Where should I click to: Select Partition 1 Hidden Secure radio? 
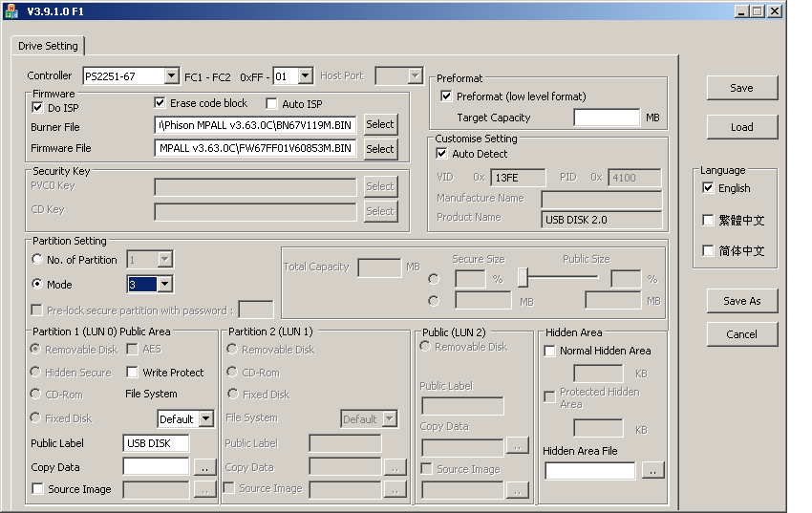coord(35,372)
